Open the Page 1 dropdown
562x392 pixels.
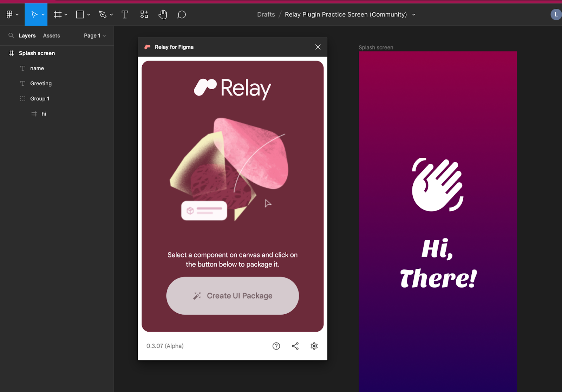click(95, 35)
